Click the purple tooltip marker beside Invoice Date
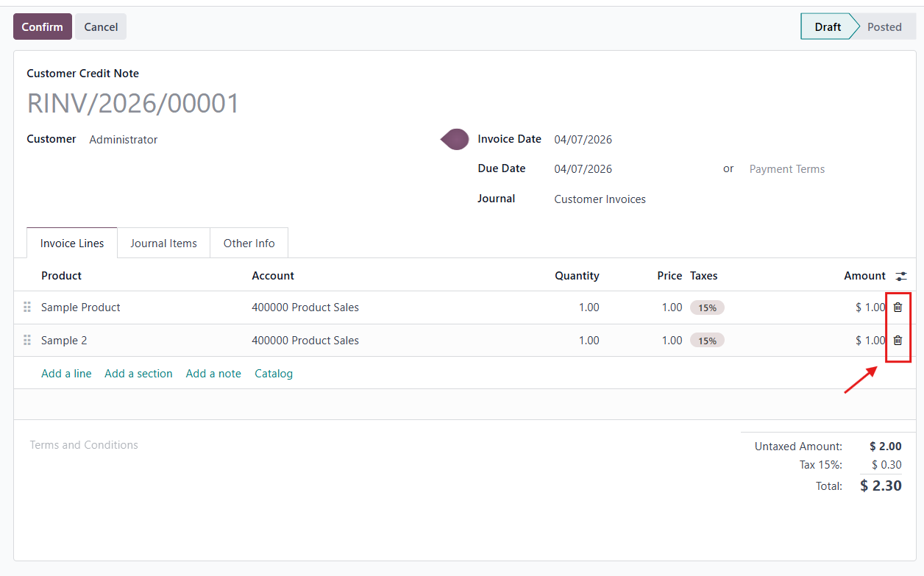 point(455,139)
